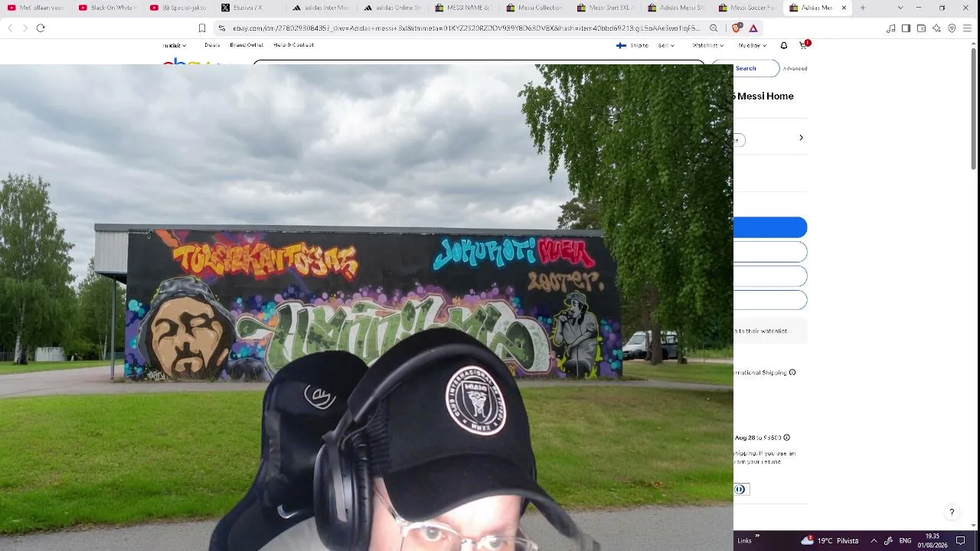980x551 pixels.
Task: Expand the Hi Kiki account dropdown
Action: 175,45
